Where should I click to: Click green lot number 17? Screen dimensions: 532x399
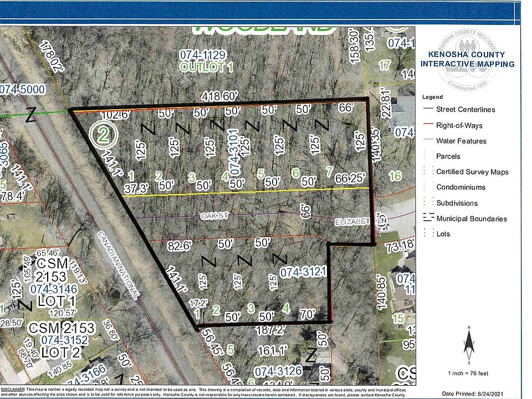[x=385, y=65]
